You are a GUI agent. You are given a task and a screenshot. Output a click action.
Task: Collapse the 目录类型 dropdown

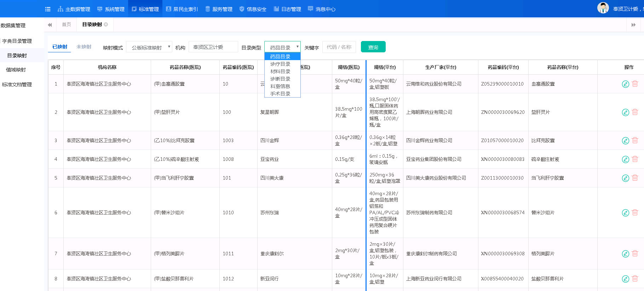click(282, 47)
